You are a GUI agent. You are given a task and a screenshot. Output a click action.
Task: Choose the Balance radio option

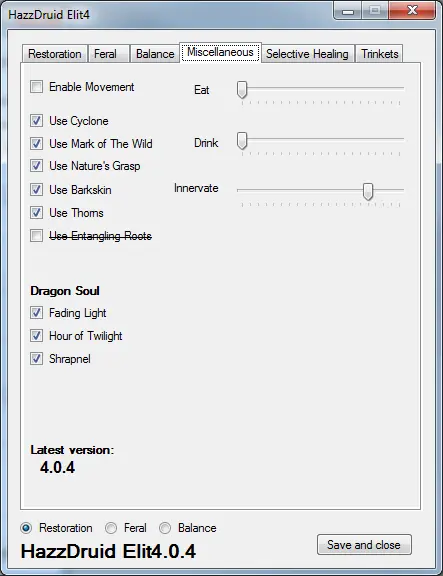[165, 528]
